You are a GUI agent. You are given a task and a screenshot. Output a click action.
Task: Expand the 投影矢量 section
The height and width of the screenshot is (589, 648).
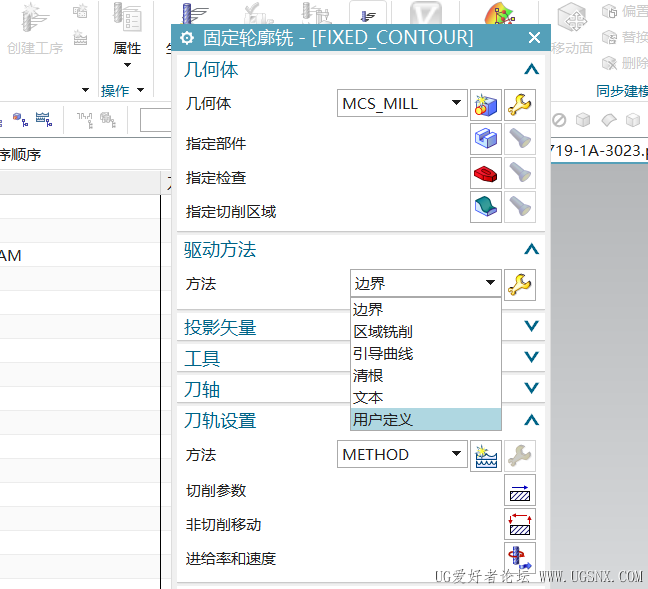[x=531, y=326]
